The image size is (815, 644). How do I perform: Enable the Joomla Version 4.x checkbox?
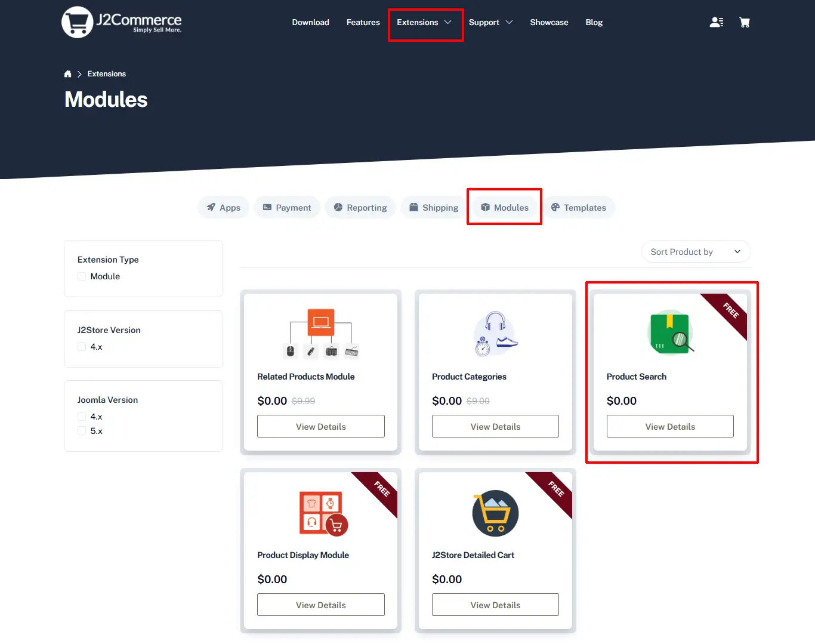coord(82,417)
